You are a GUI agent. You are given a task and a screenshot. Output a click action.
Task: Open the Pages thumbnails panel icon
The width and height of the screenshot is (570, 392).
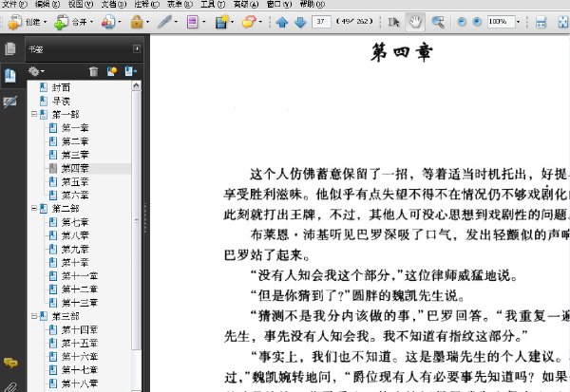pyautogui.click(x=10, y=48)
